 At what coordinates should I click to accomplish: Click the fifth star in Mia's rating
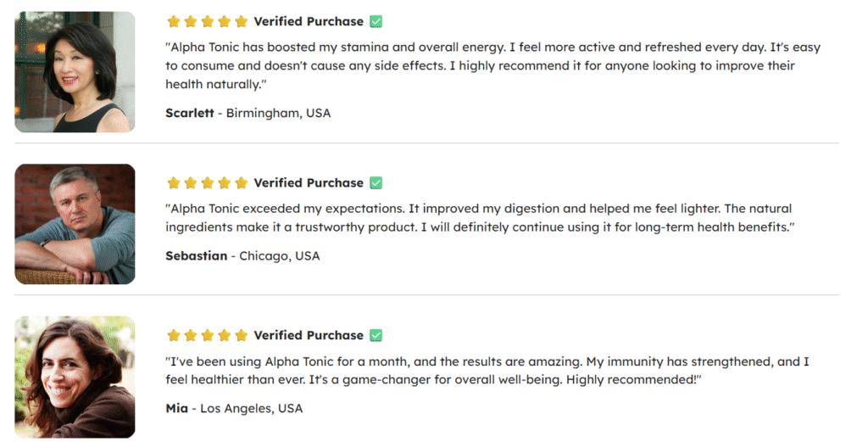(242, 335)
